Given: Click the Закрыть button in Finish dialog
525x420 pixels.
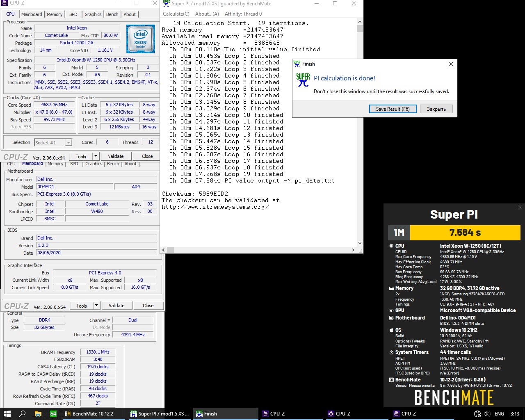Looking at the screenshot, I should click(x=436, y=109).
